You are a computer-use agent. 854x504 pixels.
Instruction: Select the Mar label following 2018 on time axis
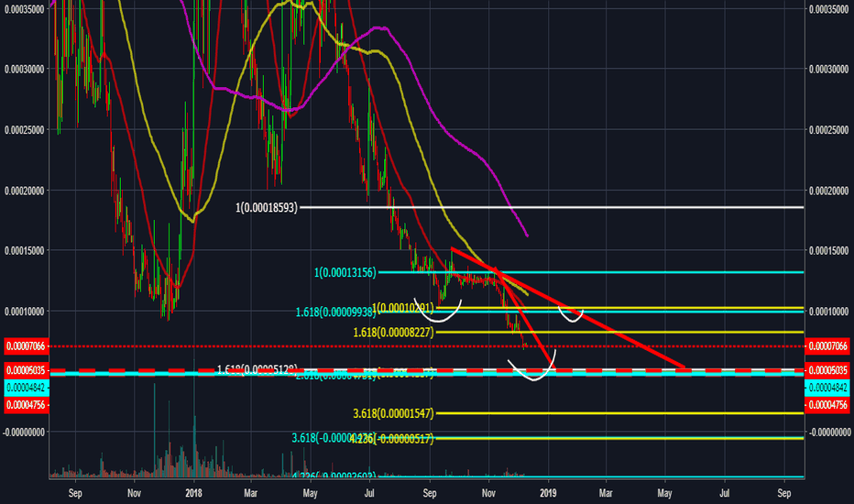(x=250, y=493)
